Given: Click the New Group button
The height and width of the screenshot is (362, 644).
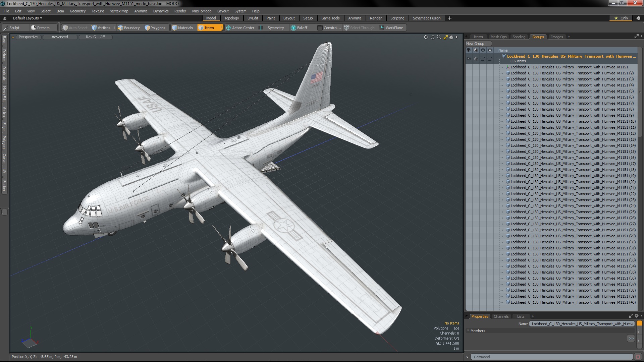Looking at the screenshot, I should [478, 44].
